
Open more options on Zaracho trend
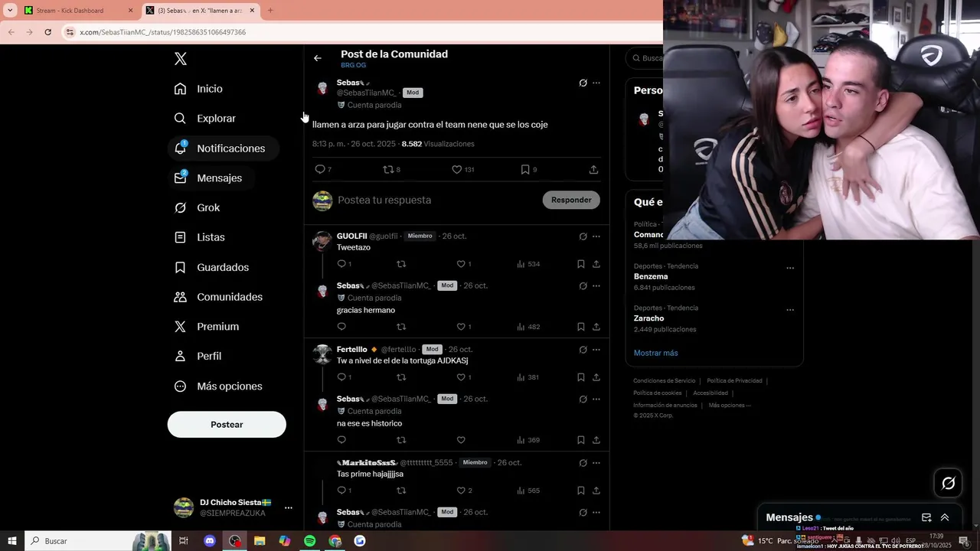[x=790, y=311]
